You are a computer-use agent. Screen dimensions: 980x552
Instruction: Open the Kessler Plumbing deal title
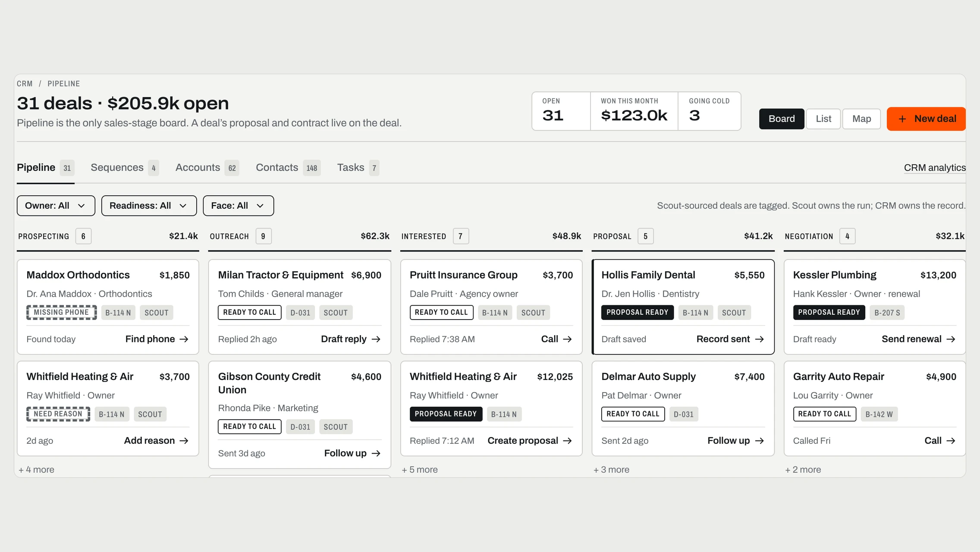coord(834,275)
